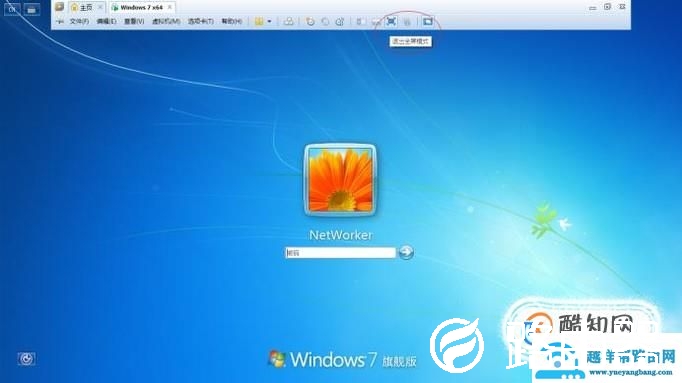Click the revert snapshot toolbar icon
Viewport: 682px width, 383px height.
click(x=325, y=21)
